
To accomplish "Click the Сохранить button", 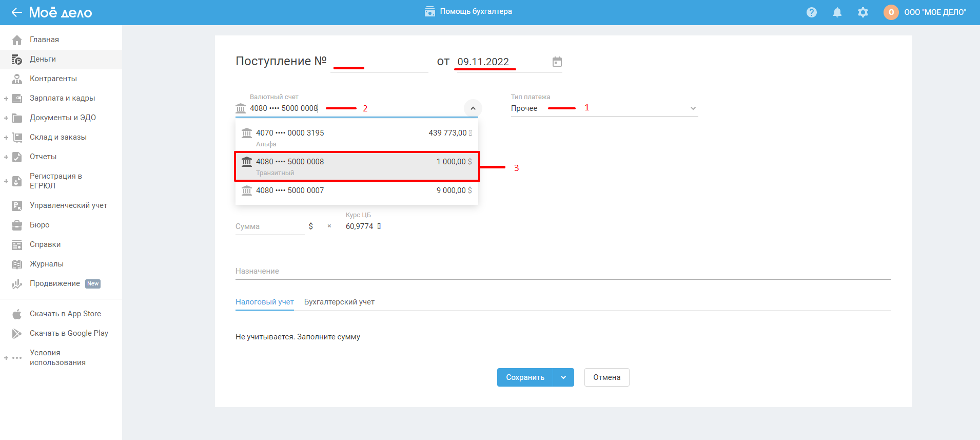I will click(x=524, y=377).
